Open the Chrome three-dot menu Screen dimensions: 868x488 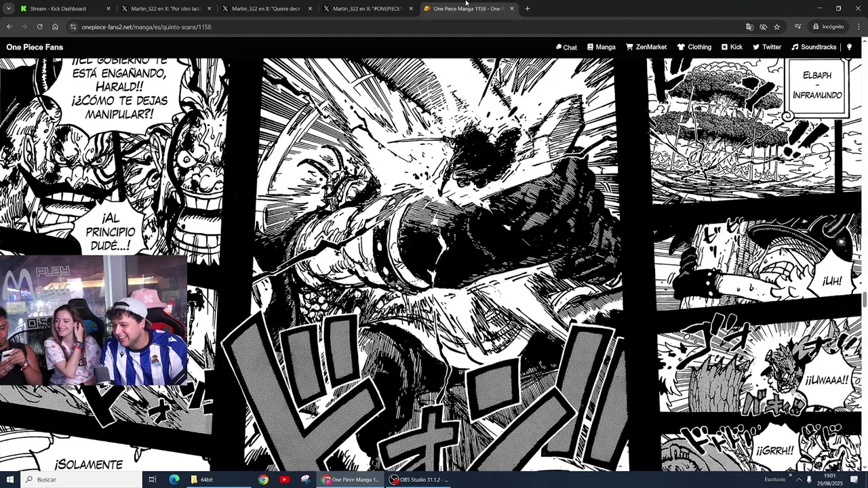coord(859,27)
